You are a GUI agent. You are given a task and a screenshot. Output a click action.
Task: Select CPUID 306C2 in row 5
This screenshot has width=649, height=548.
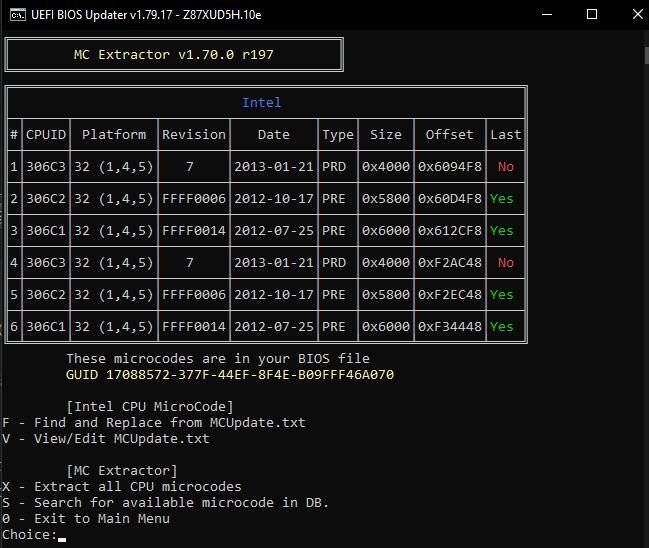(x=46, y=295)
